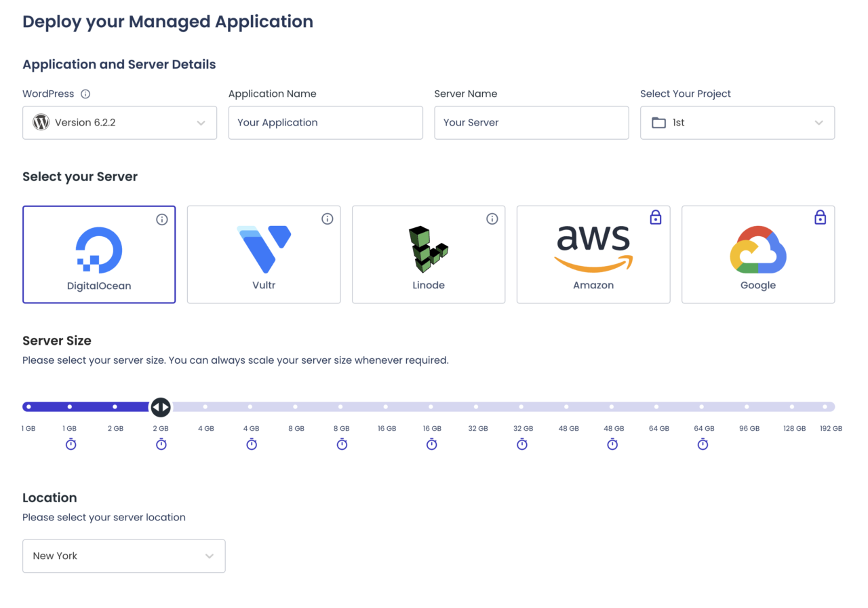868x608 pixels.
Task: Click the folder icon in the project selector
Action: point(658,123)
